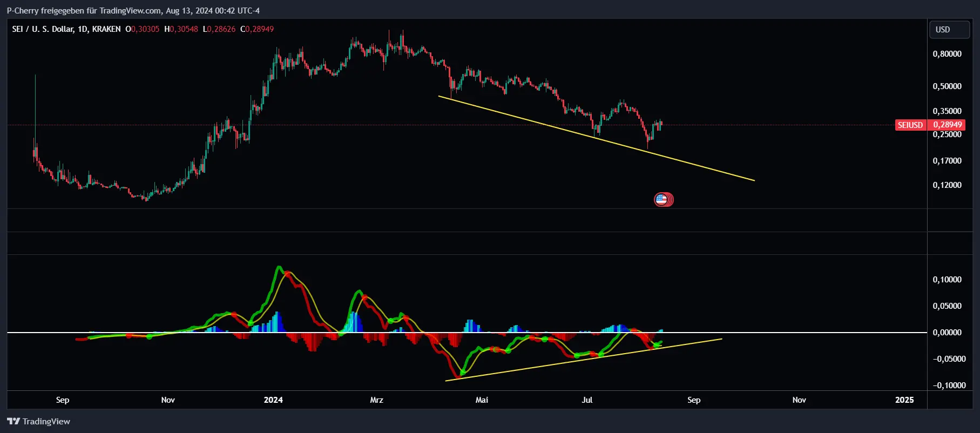Click the Mai label on time axis
This screenshot has width=980, height=433.
(x=482, y=400)
